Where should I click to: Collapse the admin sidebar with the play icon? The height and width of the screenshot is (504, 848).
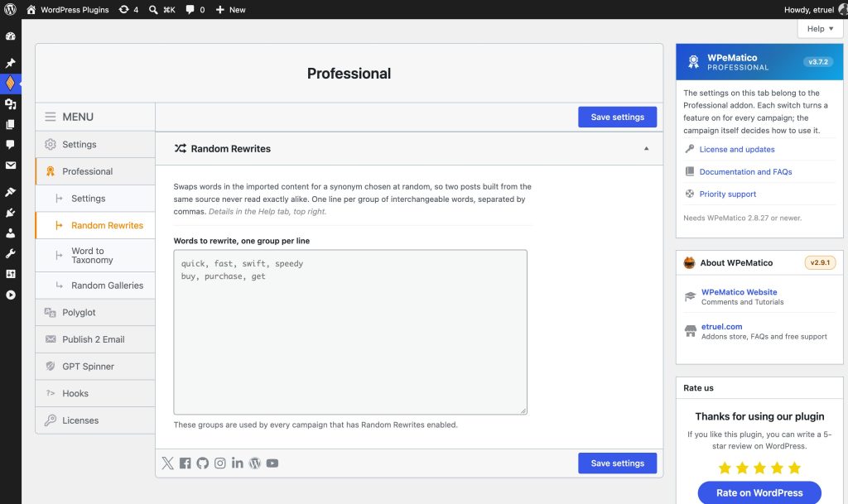click(10, 295)
